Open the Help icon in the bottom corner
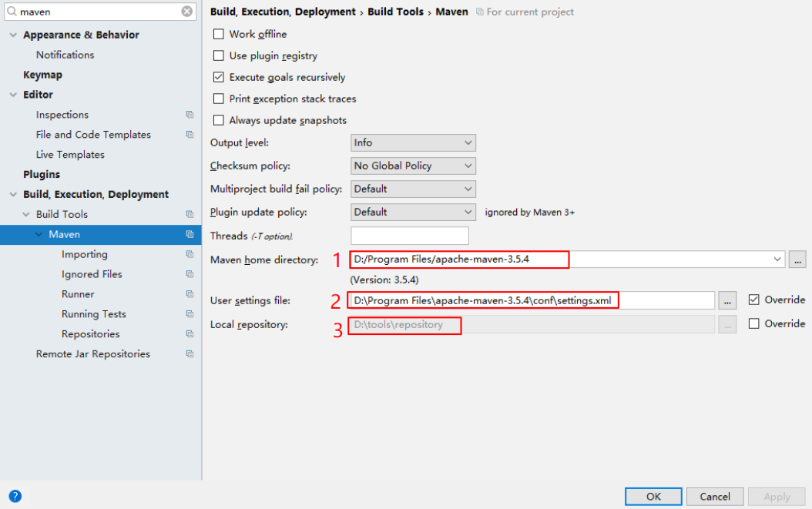812x509 pixels. [x=15, y=496]
